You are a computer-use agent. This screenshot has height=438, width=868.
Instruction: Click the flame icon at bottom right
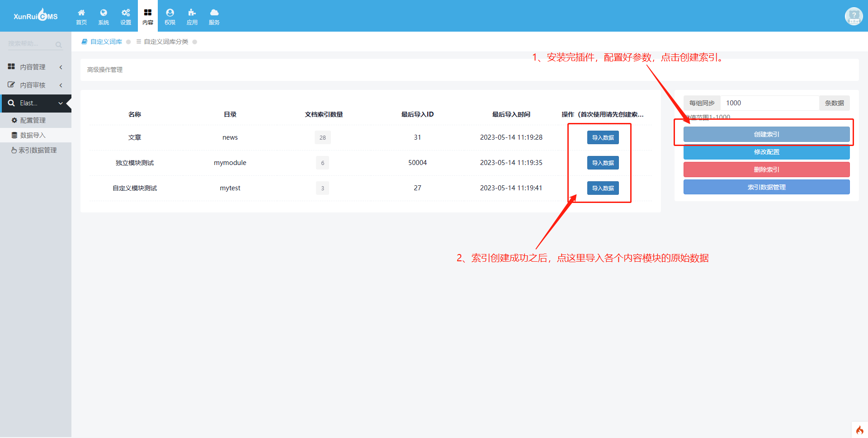click(x=860, y=430)
